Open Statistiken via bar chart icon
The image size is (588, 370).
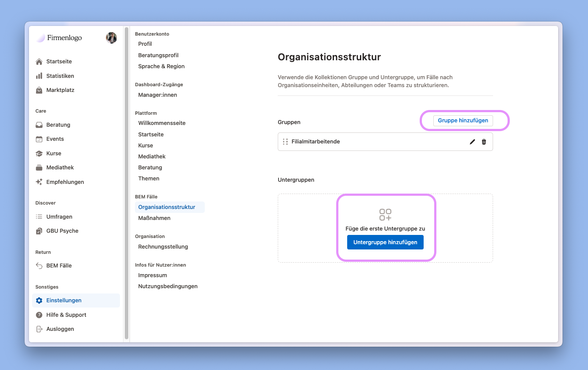(39, 76)
